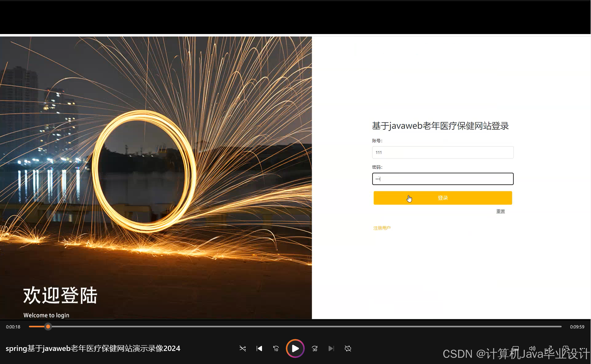Click the 账号 input field containing 111

coord(443,152)
